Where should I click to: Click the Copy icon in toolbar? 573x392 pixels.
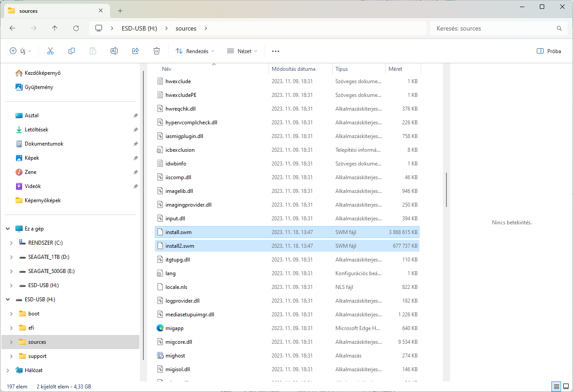click(x=72, y=51)
